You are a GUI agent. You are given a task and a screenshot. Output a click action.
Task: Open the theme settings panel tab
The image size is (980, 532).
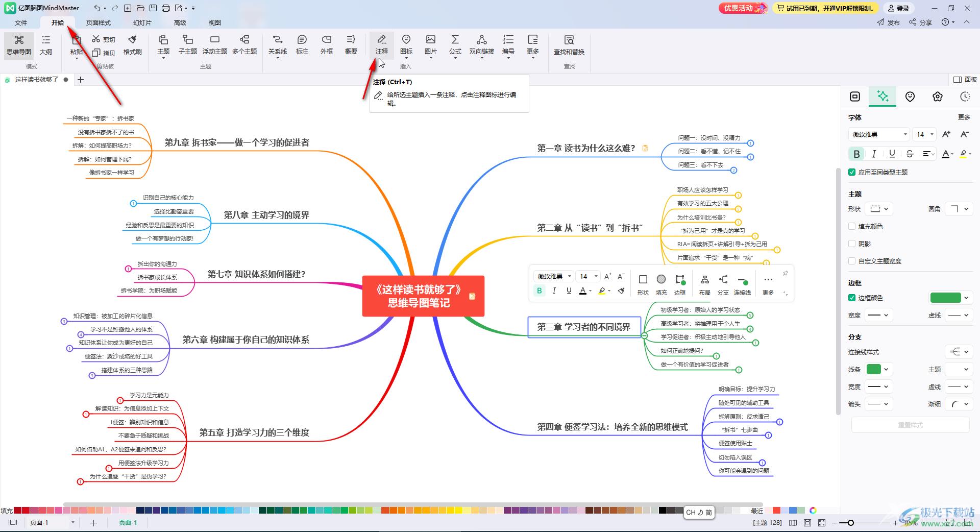click(938, 96)
